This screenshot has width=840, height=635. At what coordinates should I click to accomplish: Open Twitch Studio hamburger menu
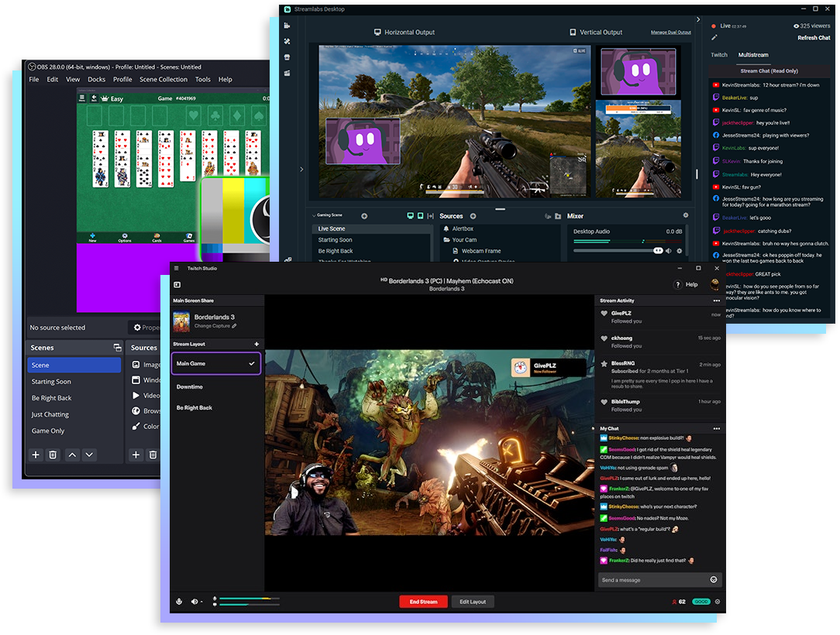176,268
